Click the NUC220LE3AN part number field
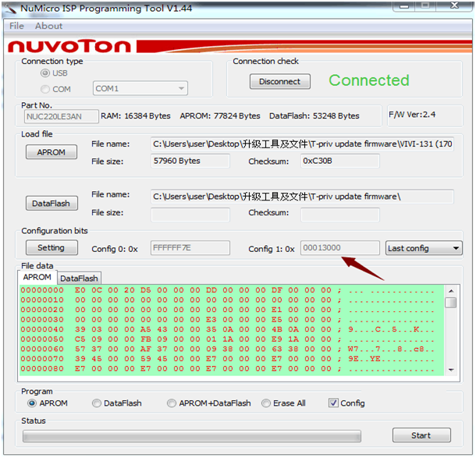The image size is (476, 458). click(62, 116)
